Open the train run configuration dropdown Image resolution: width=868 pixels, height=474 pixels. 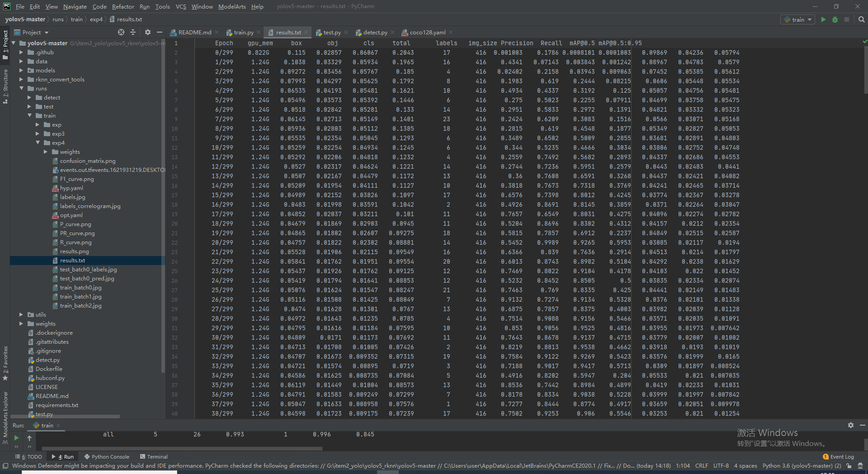tap(798, 19)
